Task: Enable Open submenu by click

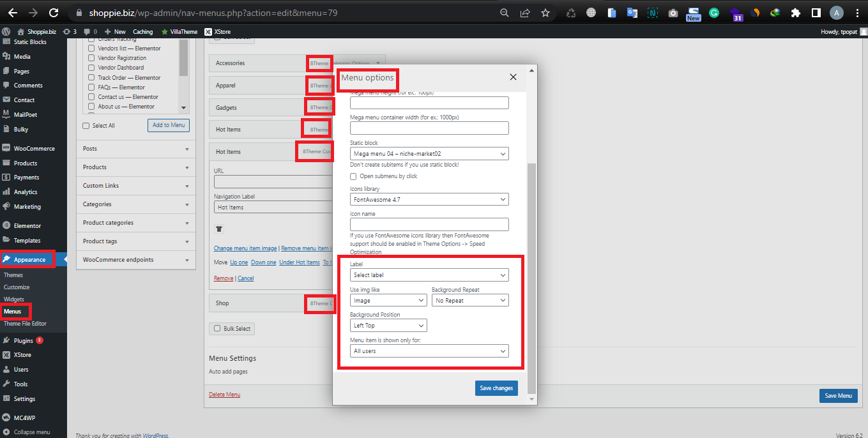Action: 353,176
